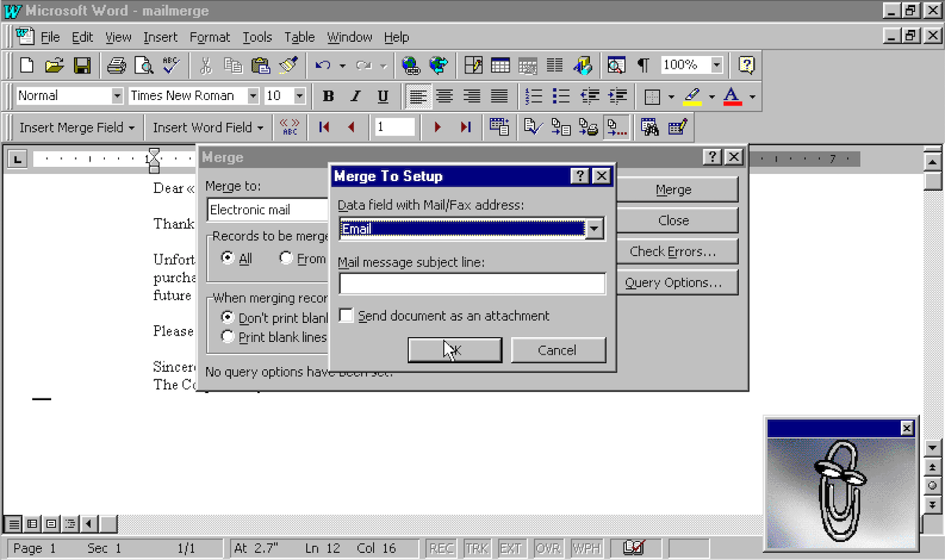Click the Show/Hide paragraph marks icon
Image resolution: width=945 pixels, height=560 pixels.
click(643, 65)
